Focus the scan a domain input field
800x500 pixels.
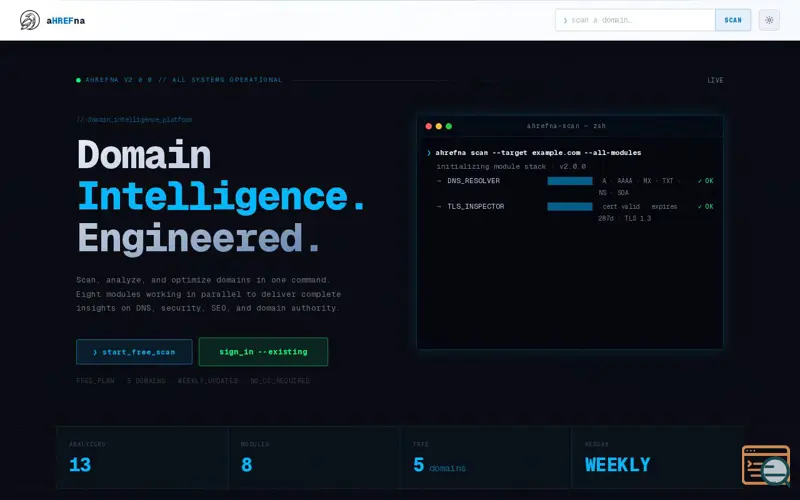click(x=635, y=20)
